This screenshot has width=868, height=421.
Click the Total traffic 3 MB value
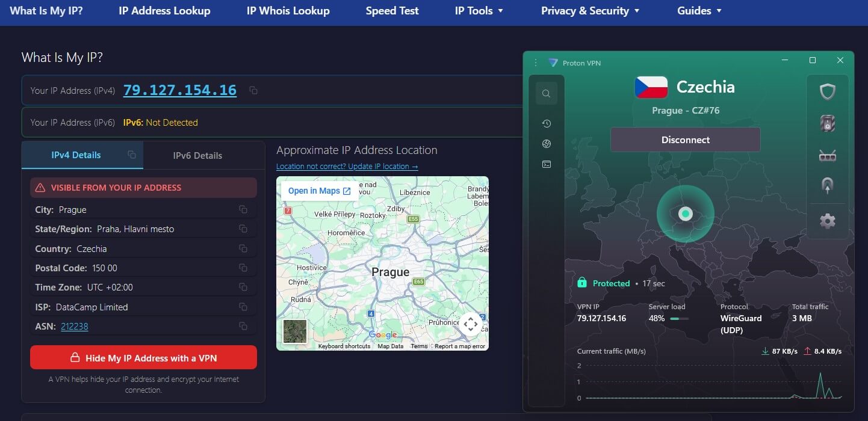click(802, 318)
